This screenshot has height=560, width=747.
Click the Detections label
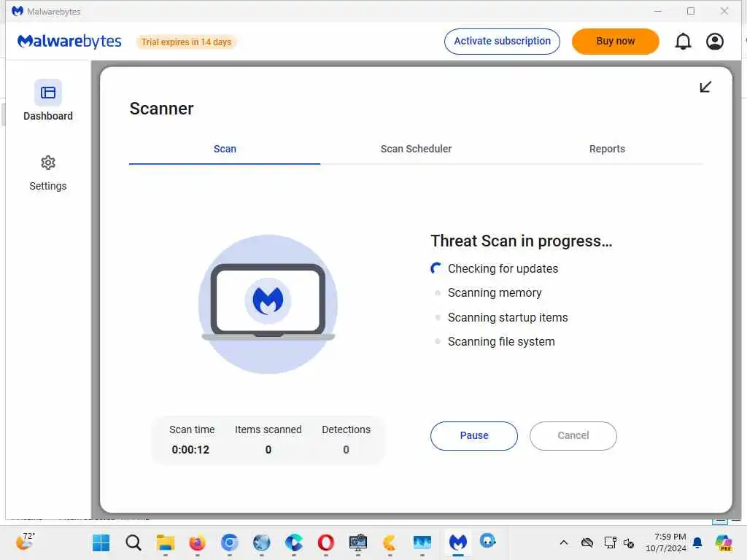346,429
